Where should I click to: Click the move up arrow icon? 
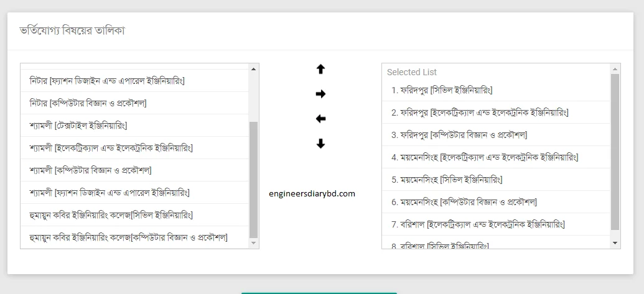tap(320, 70)
